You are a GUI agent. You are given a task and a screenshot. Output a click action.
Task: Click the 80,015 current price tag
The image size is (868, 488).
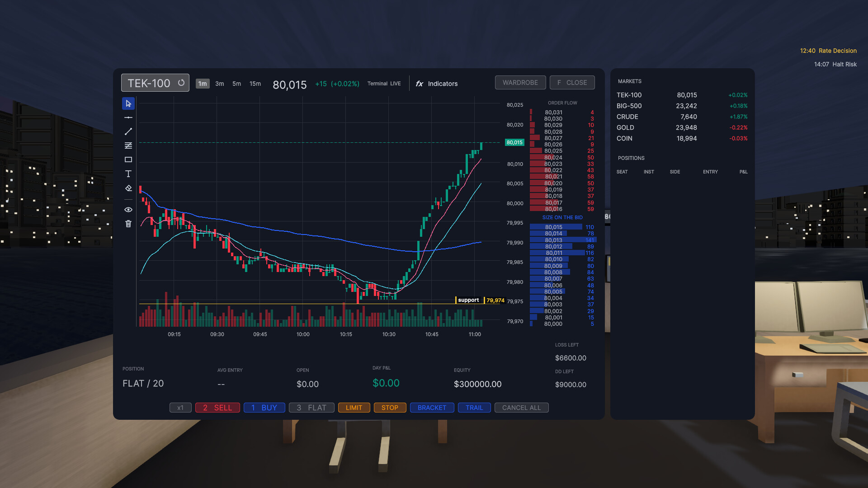click(514, 142)
